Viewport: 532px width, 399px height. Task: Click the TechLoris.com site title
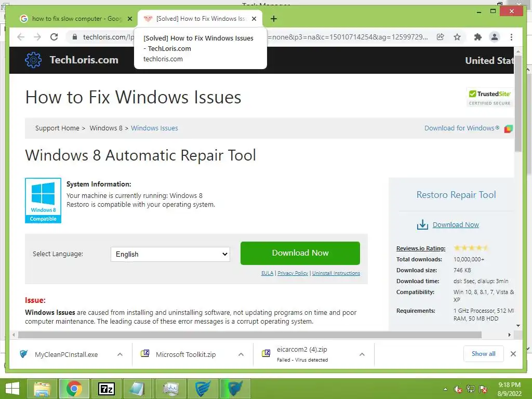(x=84, y=60)
